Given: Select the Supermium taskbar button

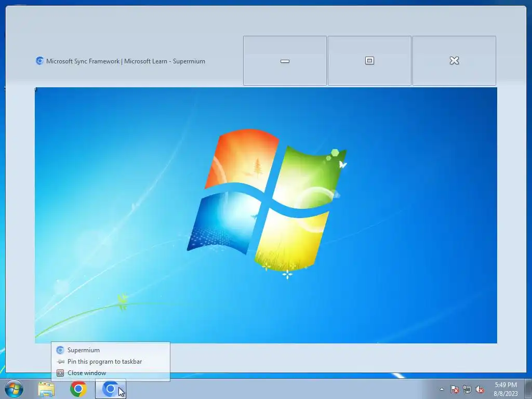Looking at the screenshot, I should pos(111,389).
